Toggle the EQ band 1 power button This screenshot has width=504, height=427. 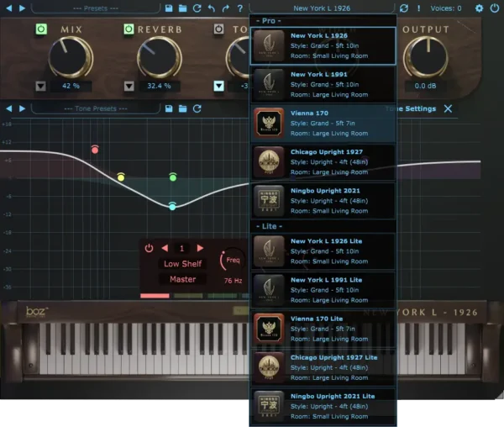(149, 248)
